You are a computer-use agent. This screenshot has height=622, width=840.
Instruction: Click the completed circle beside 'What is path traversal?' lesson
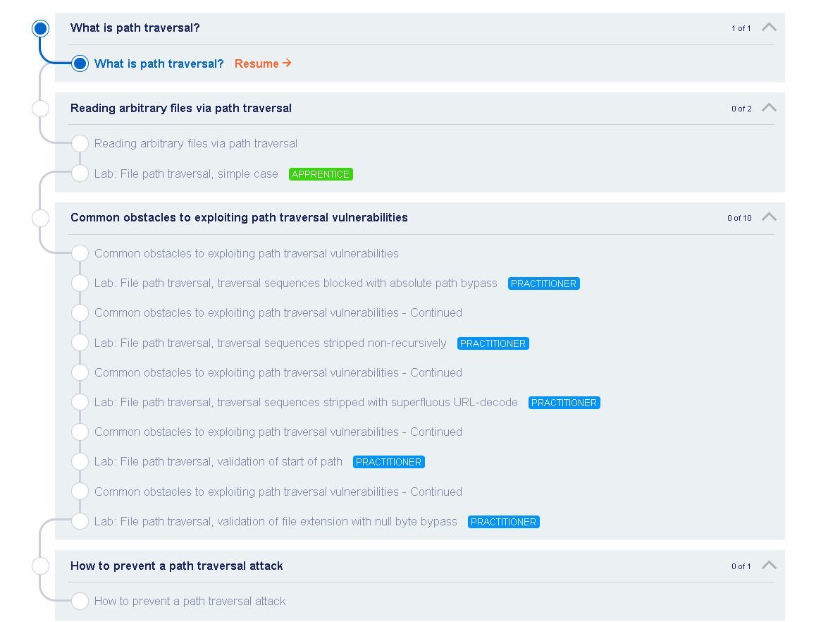click(80, 63)
